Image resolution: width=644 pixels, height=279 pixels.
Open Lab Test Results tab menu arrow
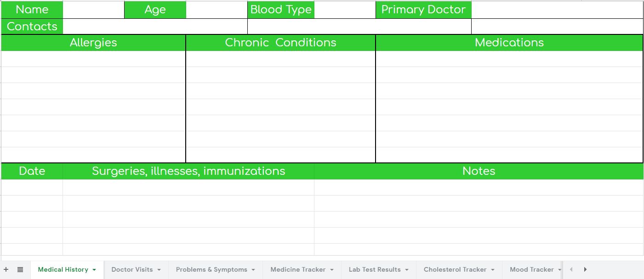407,270
